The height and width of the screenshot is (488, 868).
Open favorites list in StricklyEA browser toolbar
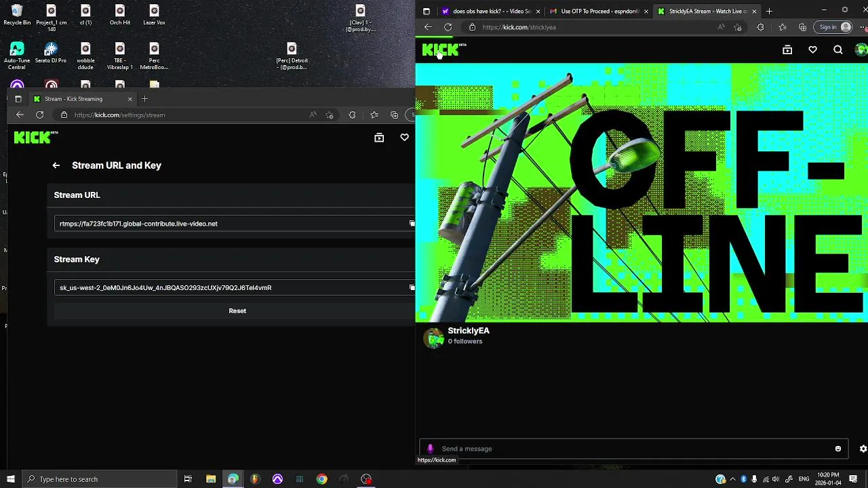(x=783, y=27)
